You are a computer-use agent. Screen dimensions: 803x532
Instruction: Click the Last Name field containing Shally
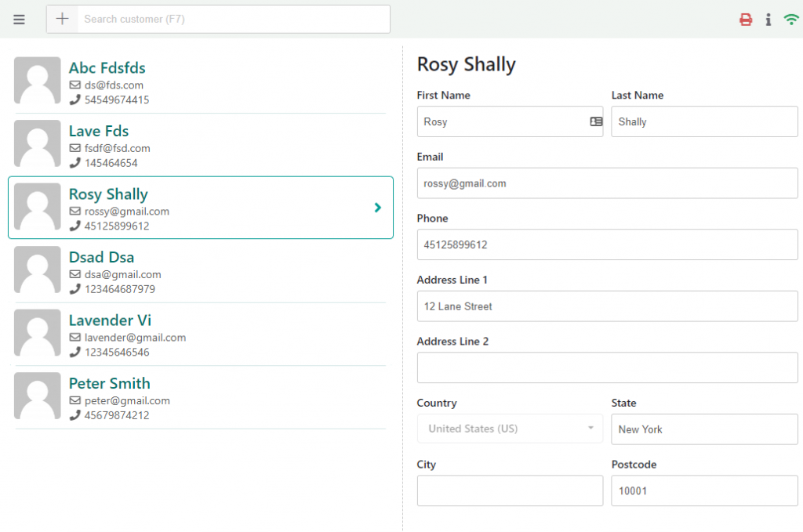(703, 121)
